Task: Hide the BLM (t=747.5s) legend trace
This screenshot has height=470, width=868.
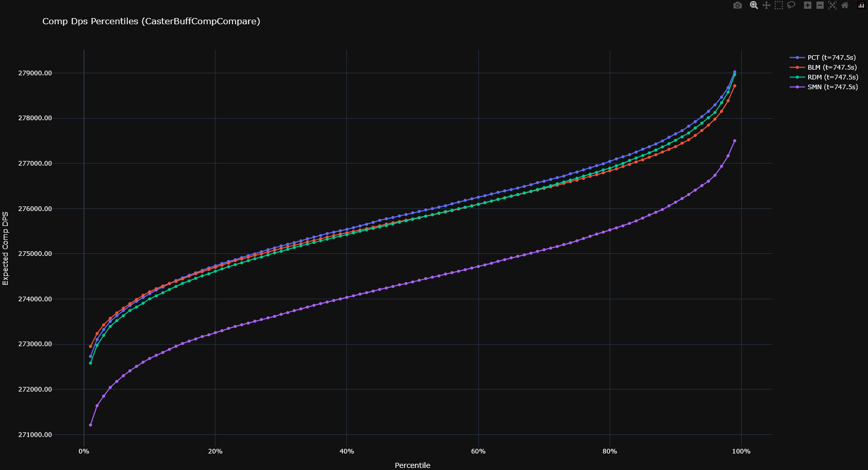Action: [823, 68]
